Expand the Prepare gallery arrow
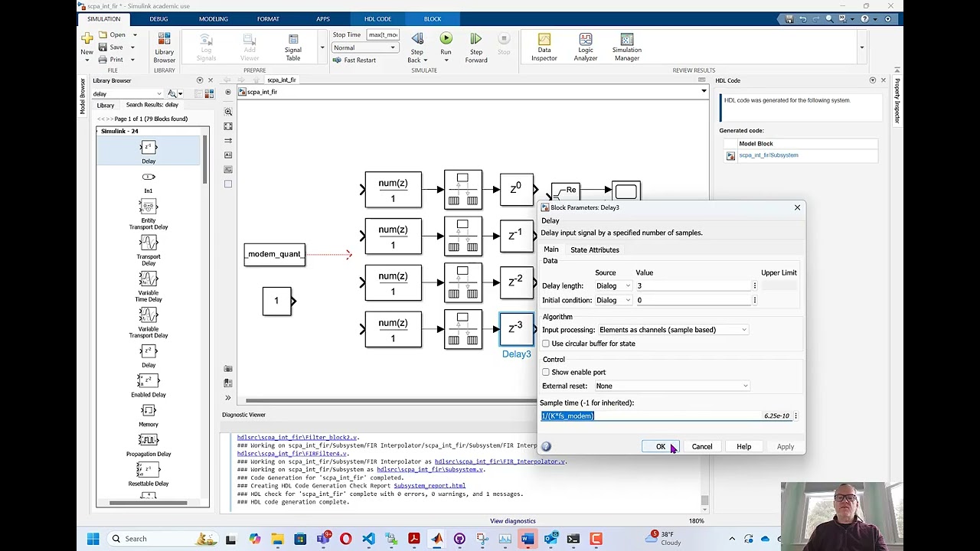The height and width of the screenshot is (551, 980). (x=322, y=47)
